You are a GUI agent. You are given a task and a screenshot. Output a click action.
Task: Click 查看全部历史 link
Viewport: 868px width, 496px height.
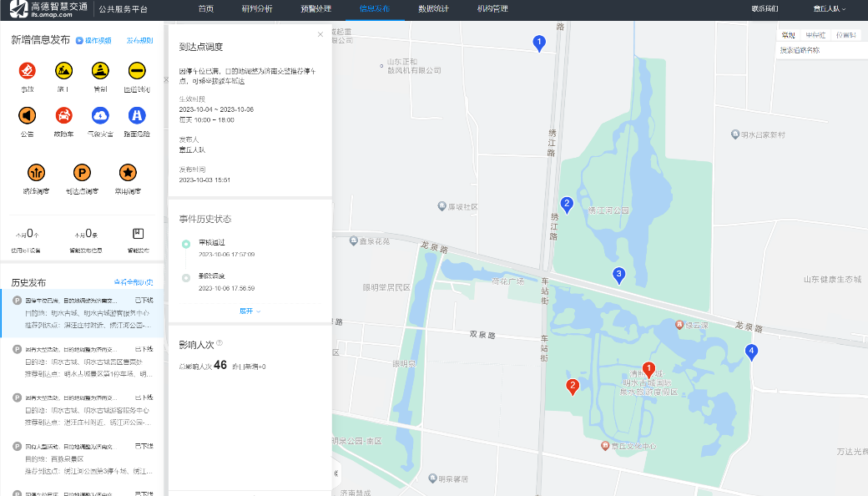(134, 282)
